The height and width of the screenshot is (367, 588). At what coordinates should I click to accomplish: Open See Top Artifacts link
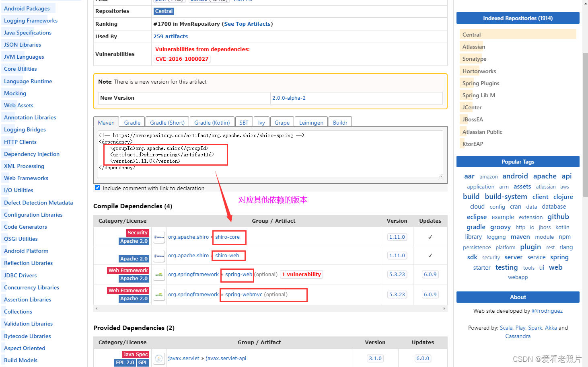click(247, 24)
